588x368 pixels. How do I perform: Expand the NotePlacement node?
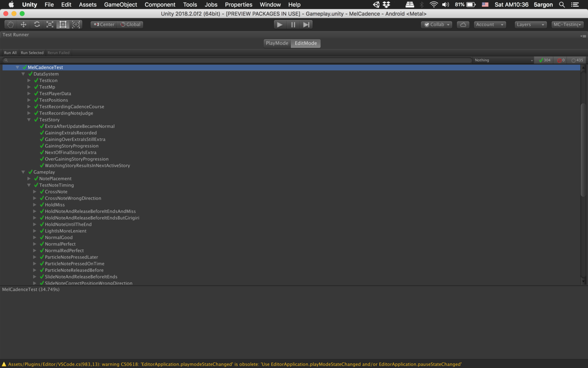point(29,179)
